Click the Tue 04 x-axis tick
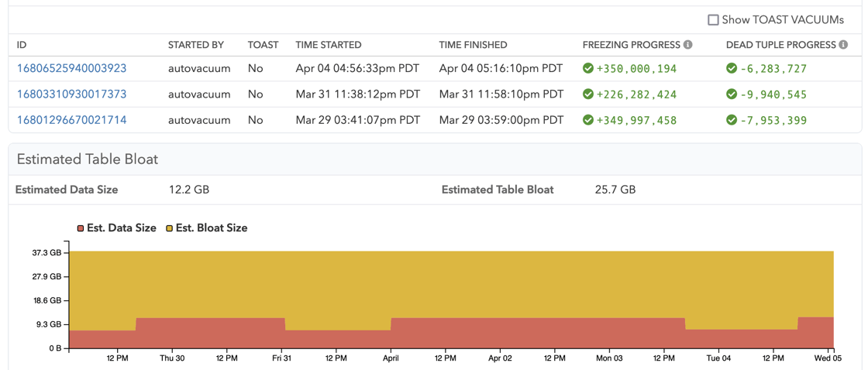This screenshot has height=370, width=868. click(719, 359)
